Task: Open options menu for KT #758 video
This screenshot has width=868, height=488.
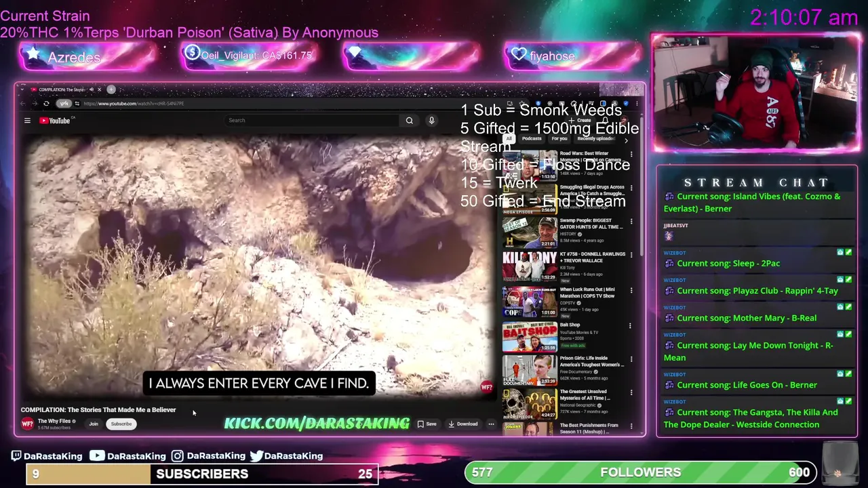Action: (631, 255)
